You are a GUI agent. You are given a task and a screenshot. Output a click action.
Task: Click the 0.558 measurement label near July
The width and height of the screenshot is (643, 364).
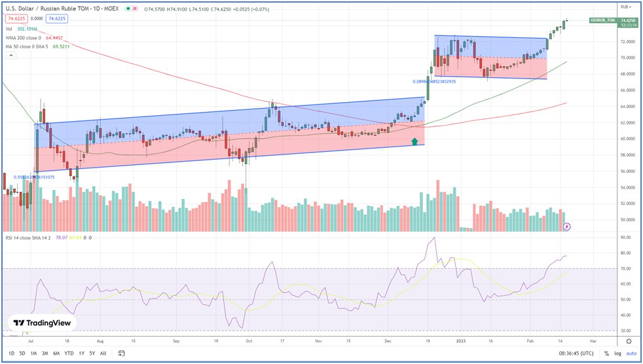coord(34,177)
